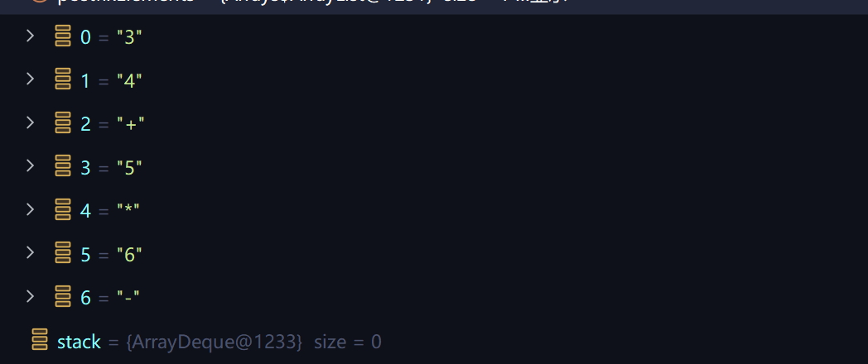Click the object icon of element 2
The image size is (868, 364).
coord(63,122)
